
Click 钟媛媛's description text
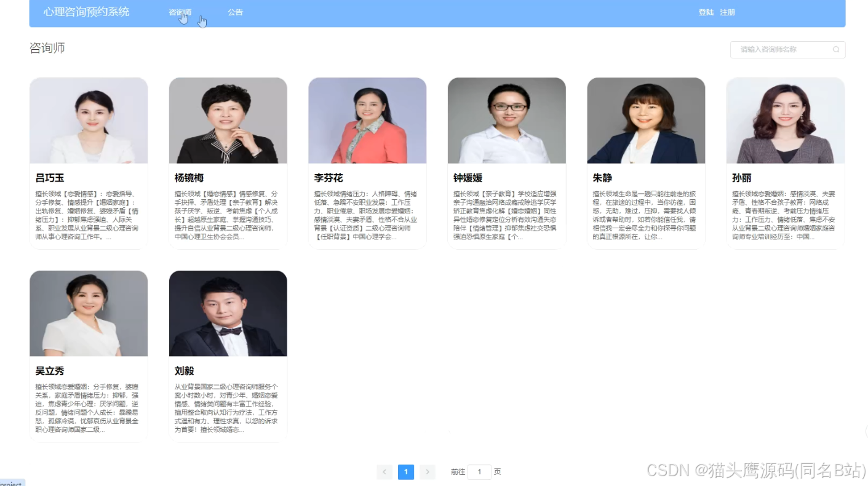pyautogui.click(x=506, y=215)
